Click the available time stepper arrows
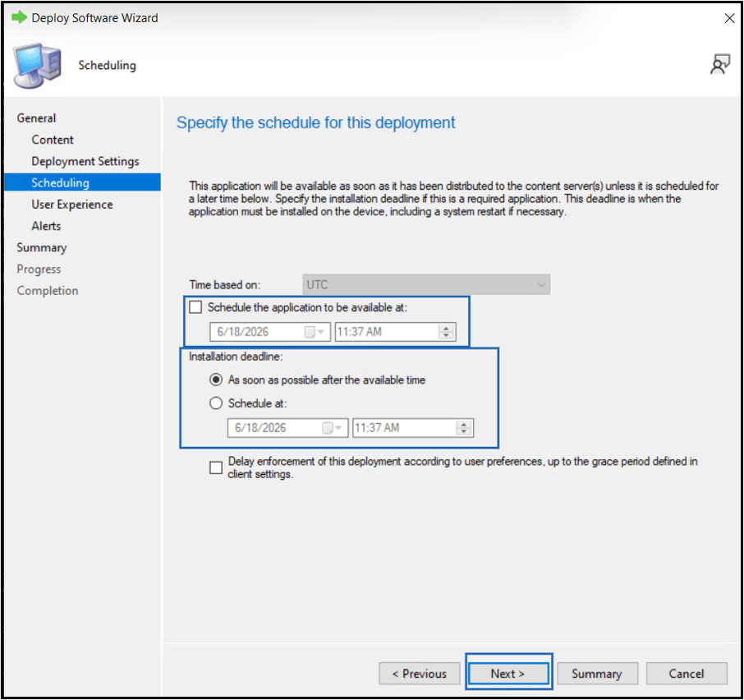The image size is (744, 700). pos(446,332)
